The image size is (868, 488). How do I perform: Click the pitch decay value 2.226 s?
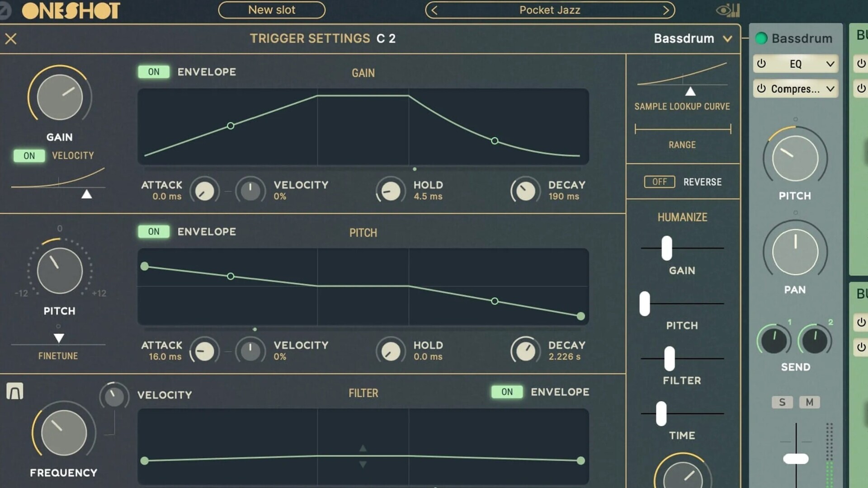(x=564, y=357)
